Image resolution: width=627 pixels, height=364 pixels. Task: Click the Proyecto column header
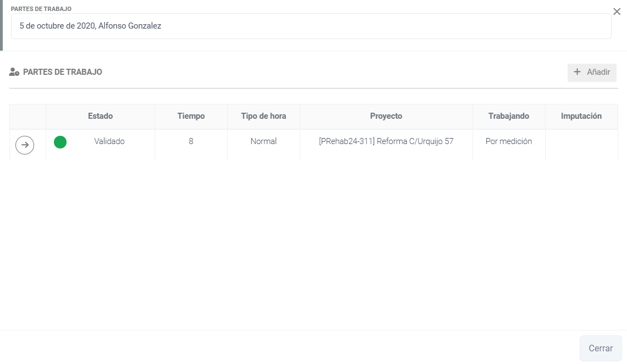(386, 116)
